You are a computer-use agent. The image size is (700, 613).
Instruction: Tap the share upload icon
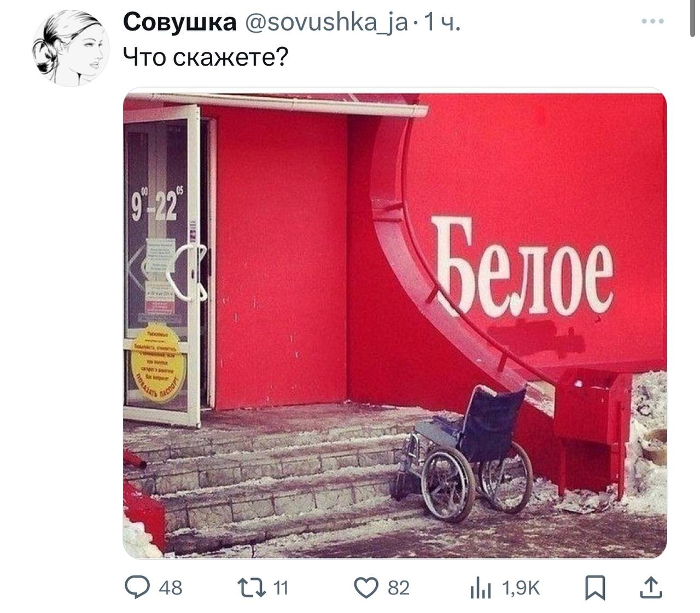651,588
